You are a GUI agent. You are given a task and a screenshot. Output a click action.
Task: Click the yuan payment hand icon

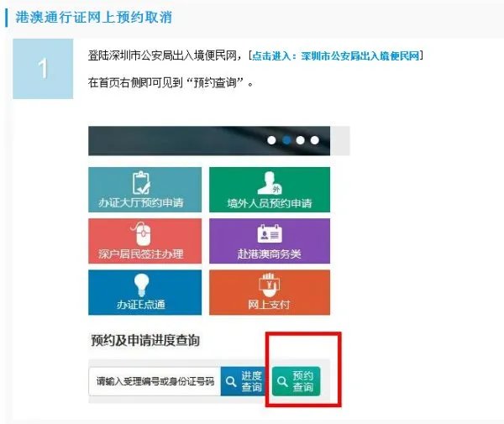[x=270, y=285]
